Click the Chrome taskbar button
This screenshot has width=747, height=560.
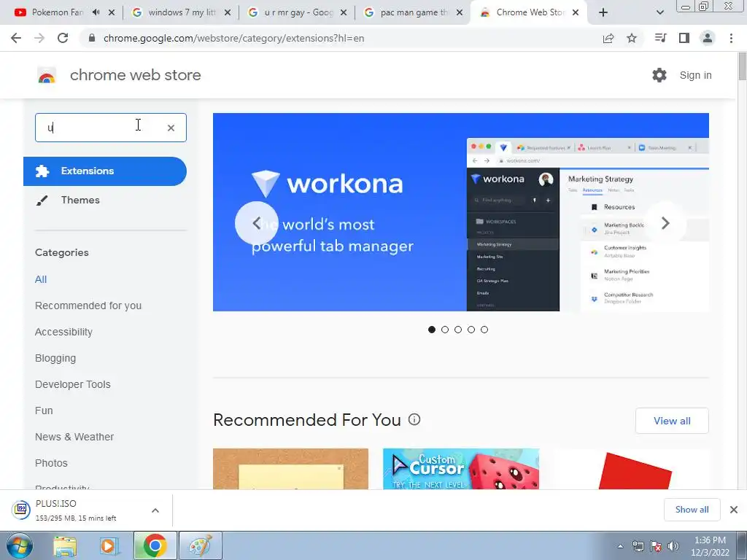[x=155, y=545]
